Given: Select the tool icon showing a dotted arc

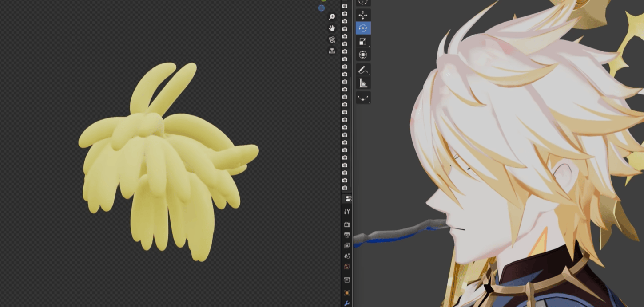Looking at the screenshot, I should [x=363, y=98].
